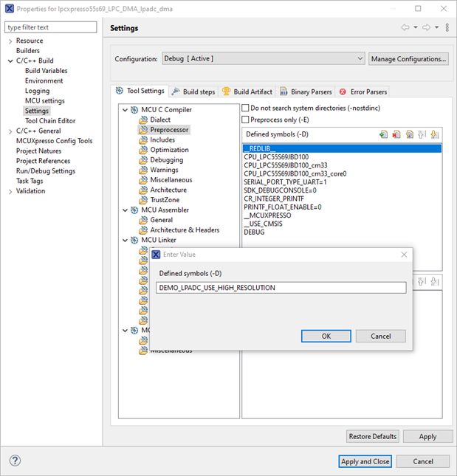Select the CR_INTEGER_PRINTF symbol

[x=274, y=199]
